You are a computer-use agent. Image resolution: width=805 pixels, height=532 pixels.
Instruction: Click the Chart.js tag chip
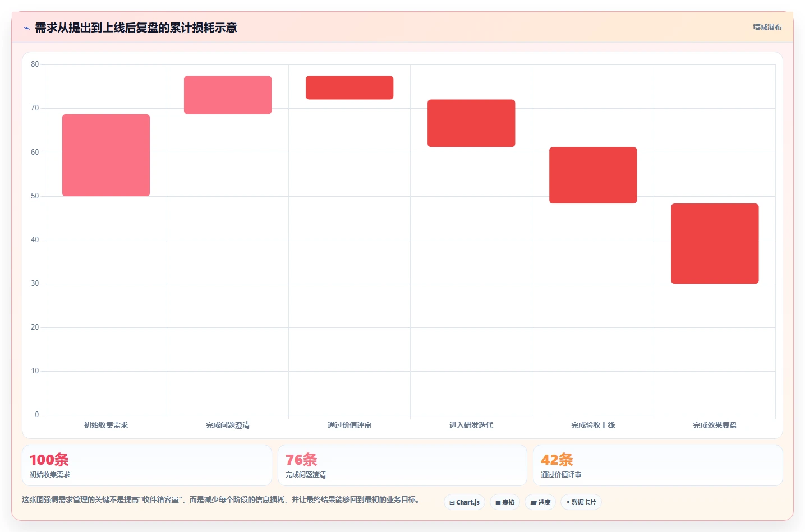pos(464,502)
